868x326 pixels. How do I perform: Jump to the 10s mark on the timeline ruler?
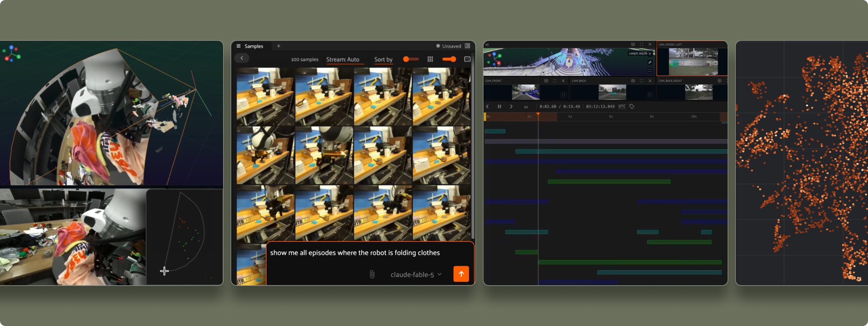[x=694, y=117]
